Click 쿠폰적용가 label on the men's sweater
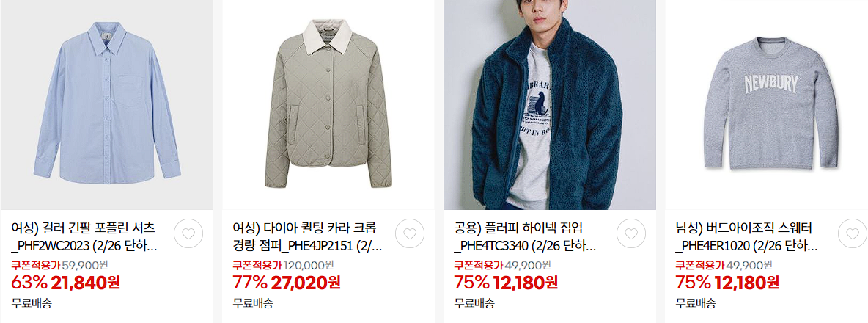The image size is (868, 323). coord(699,265)
